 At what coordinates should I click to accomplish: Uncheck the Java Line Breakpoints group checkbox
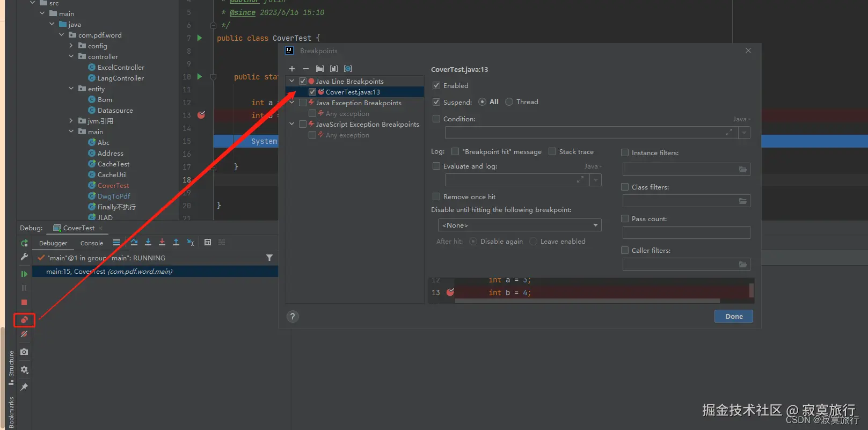tap(303, 81)
